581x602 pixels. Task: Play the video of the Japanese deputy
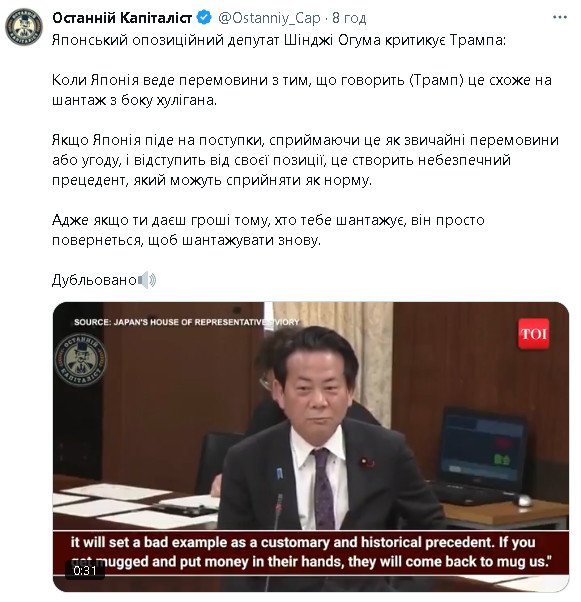click(x=311, y=447)
